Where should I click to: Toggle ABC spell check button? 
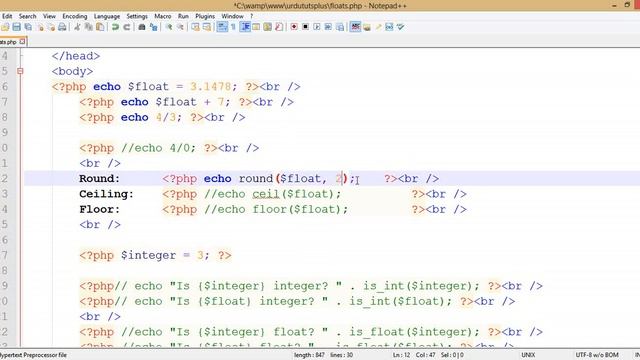[355, 27]
